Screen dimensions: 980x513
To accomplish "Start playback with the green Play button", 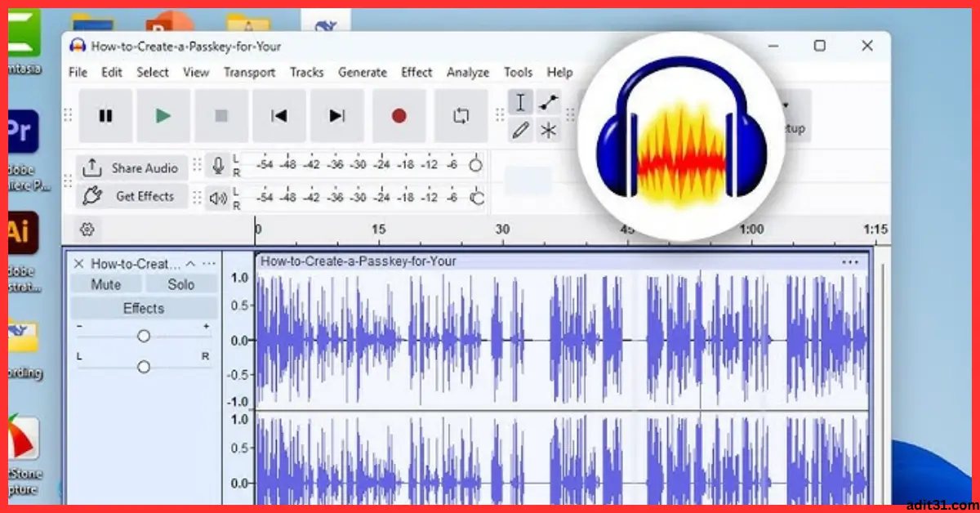I will [x=163, y=116].
